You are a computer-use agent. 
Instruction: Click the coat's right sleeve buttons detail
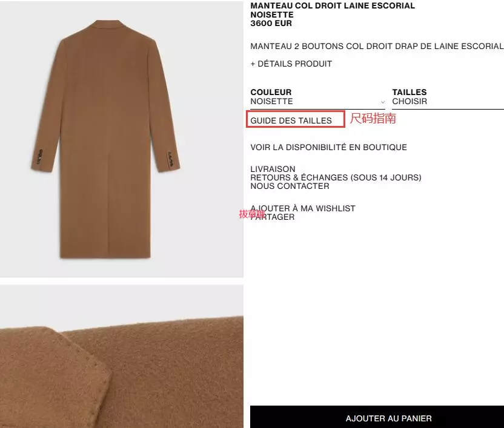170,159
